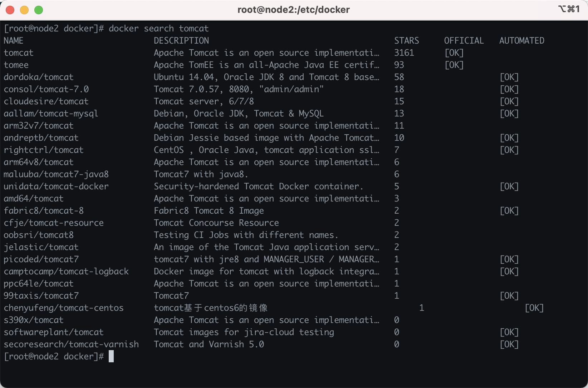The width and height of the screenshot is (588, 388).
Task: Click the AUTOMATED column header
Action: point(522,41)
